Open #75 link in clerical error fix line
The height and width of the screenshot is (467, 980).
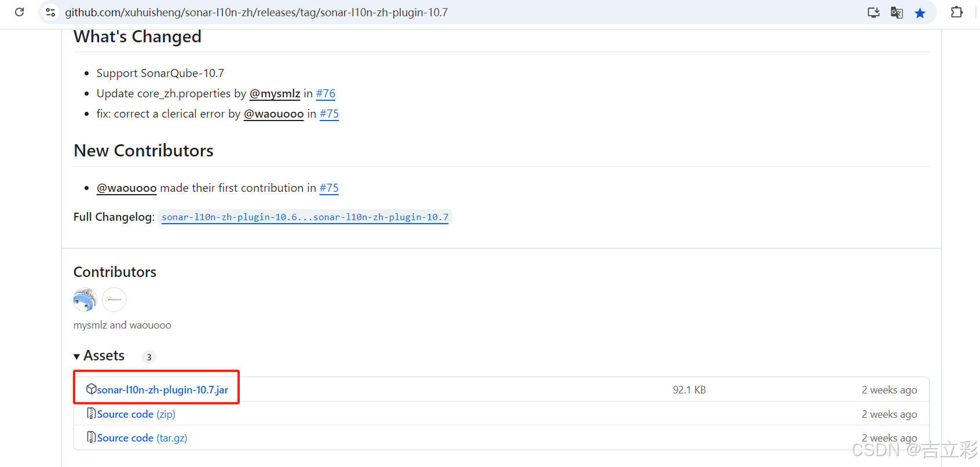329,114
